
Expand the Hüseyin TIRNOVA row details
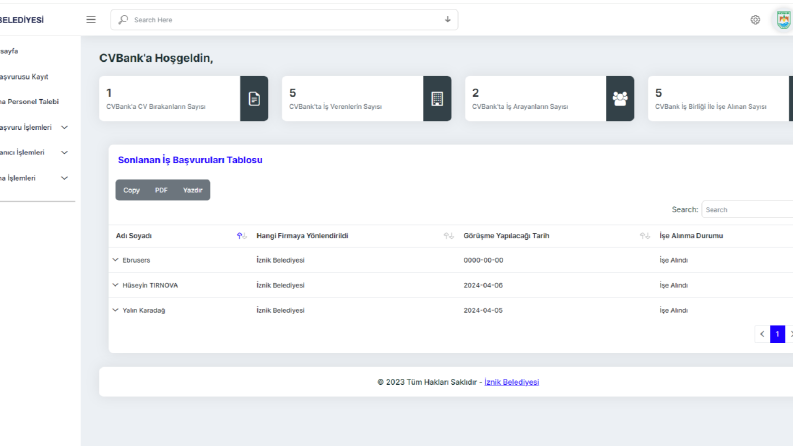point(115,285)
